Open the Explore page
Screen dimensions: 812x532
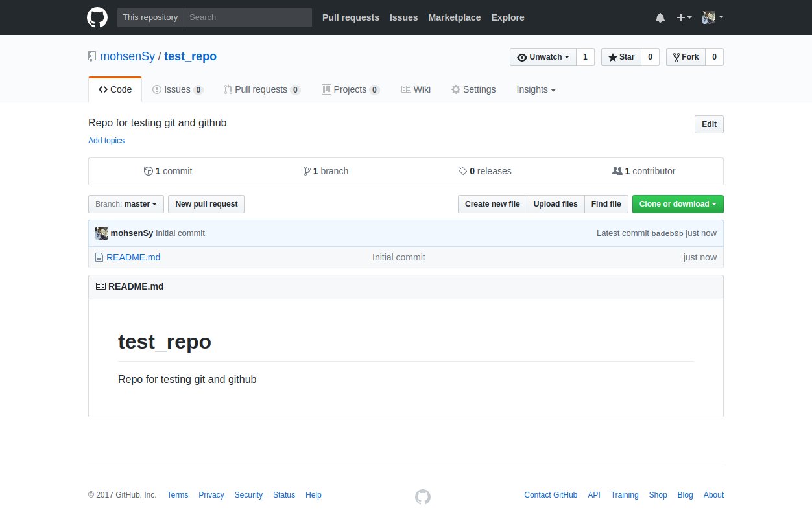508,17
